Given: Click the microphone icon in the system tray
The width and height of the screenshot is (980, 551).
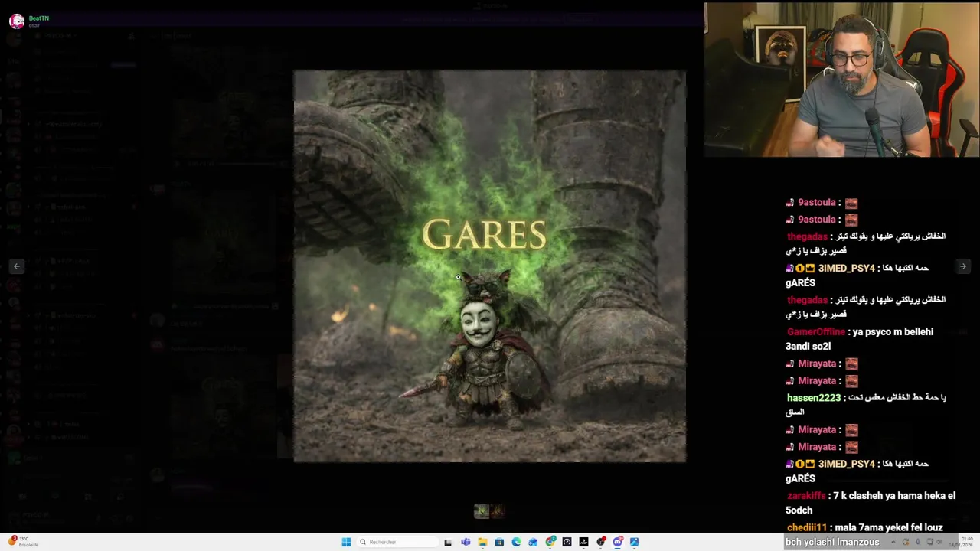Looking at the screenshot, I should [x=917, y=542].
